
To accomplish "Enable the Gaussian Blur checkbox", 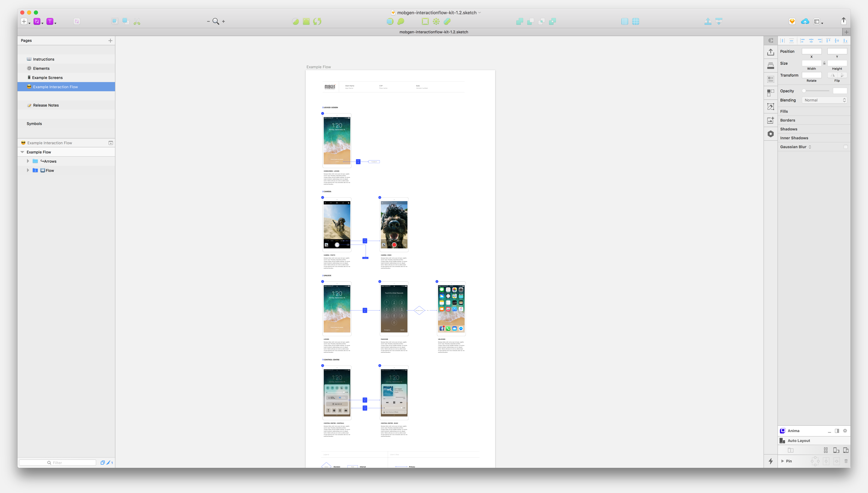I will point(846,147).
